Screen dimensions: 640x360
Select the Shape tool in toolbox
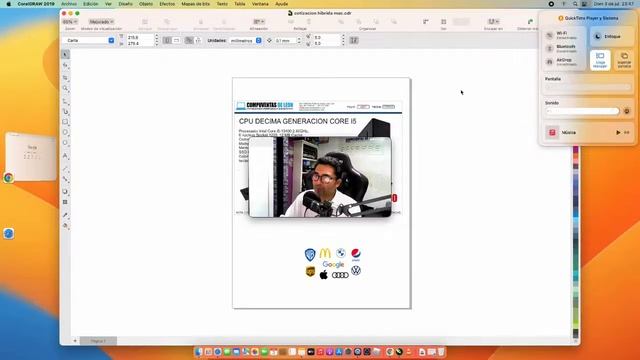point(65,65)
